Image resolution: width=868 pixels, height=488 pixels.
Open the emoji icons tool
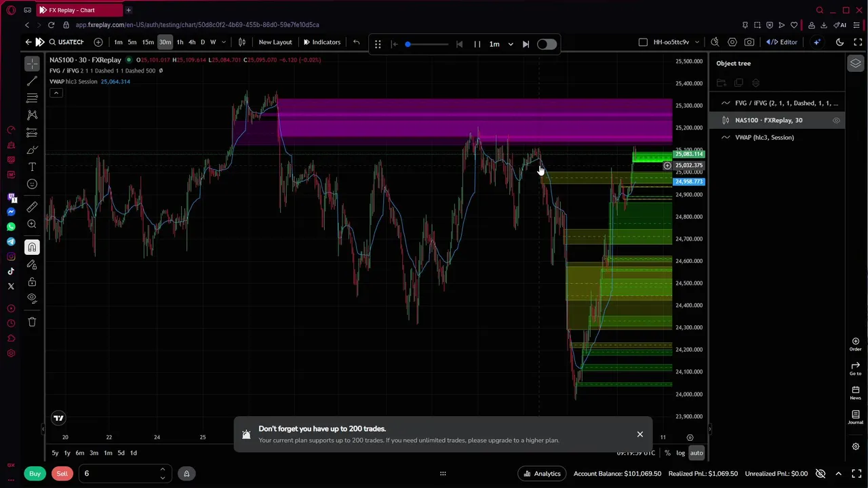tap(32, 184)
